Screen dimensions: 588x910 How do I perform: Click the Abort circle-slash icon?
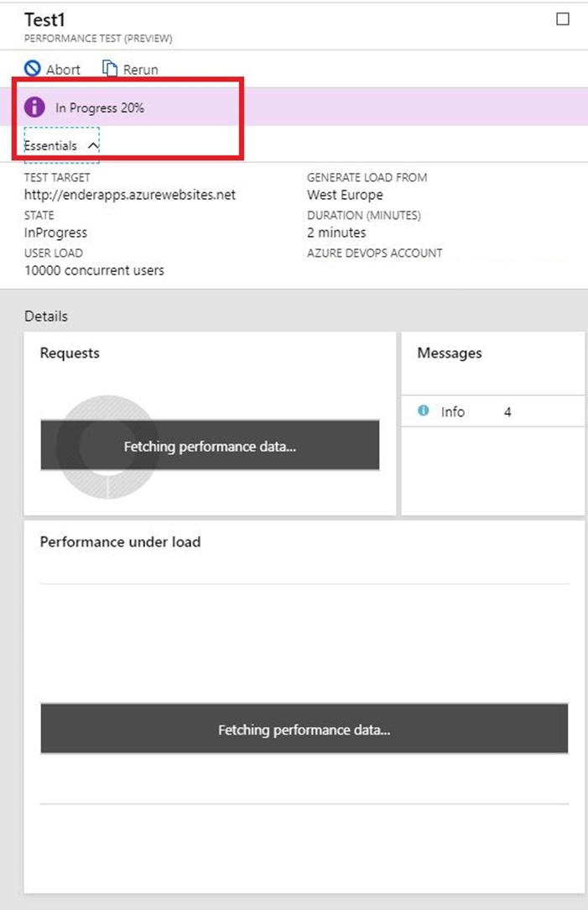(33, 69)
